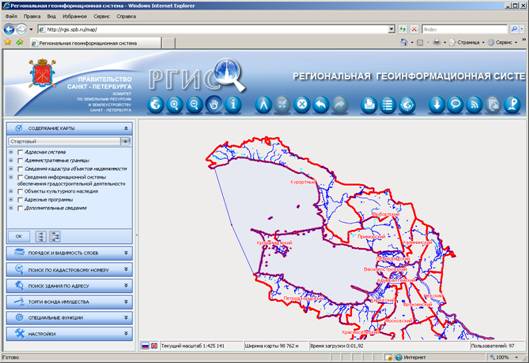The width and height of the screenshot is (529, 363).
Task: Expand Административные границы tree node
Action: tap(11, 161)
